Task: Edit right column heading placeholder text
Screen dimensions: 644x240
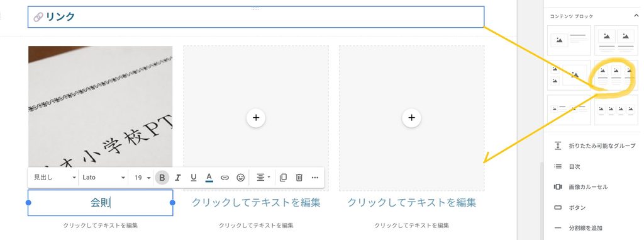Action: (x=411, y=203)
